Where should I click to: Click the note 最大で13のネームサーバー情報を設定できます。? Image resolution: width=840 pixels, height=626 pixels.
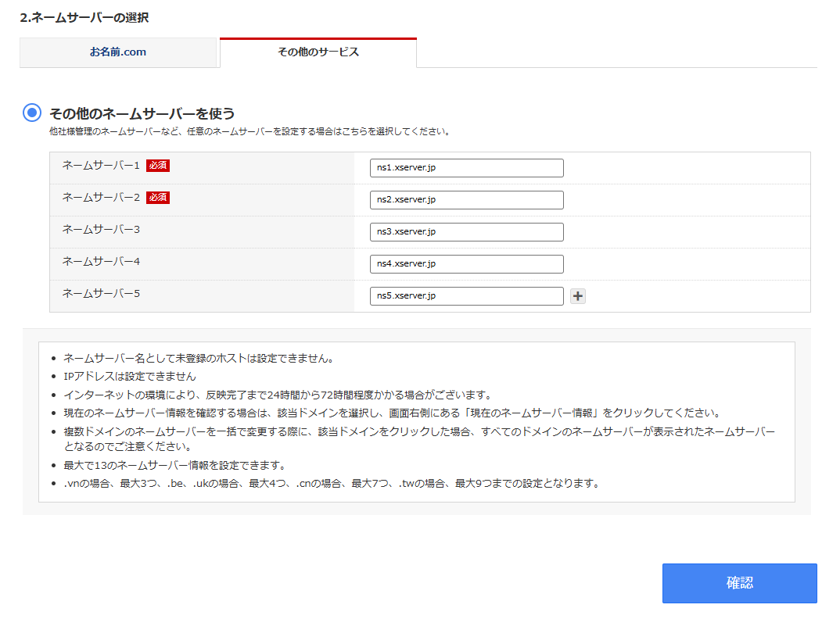[x=176, y=465]
